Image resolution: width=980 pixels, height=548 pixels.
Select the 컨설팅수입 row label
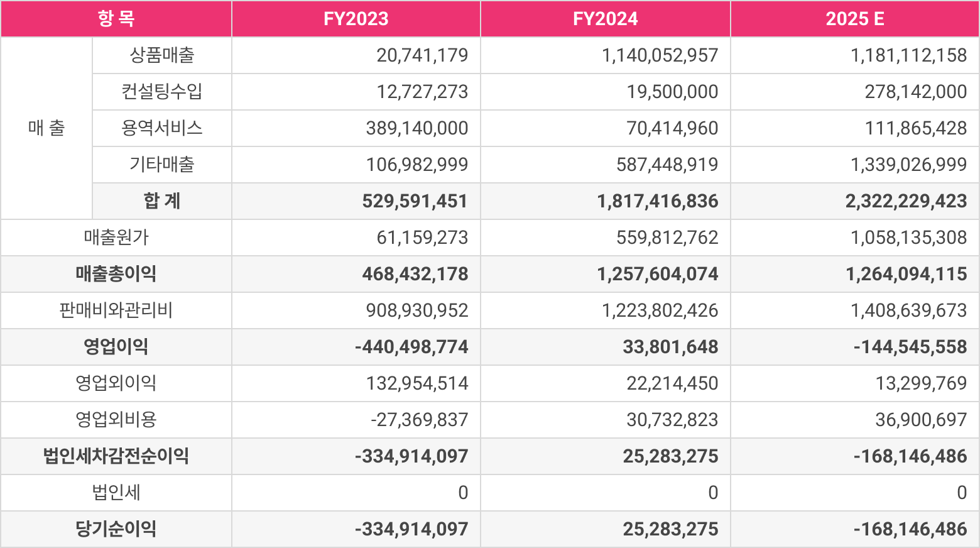point(162,92)
